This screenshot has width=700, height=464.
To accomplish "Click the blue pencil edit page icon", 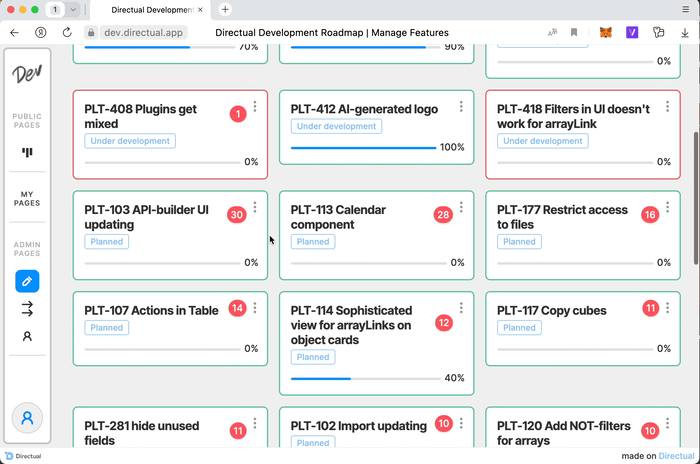I will coord(27,281).
